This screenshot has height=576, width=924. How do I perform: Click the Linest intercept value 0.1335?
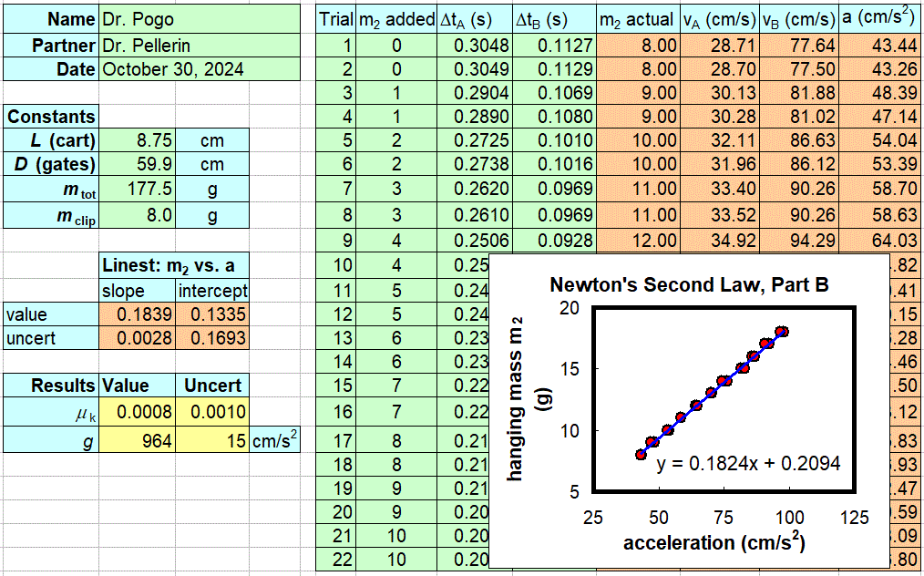(x=211, y=314)
